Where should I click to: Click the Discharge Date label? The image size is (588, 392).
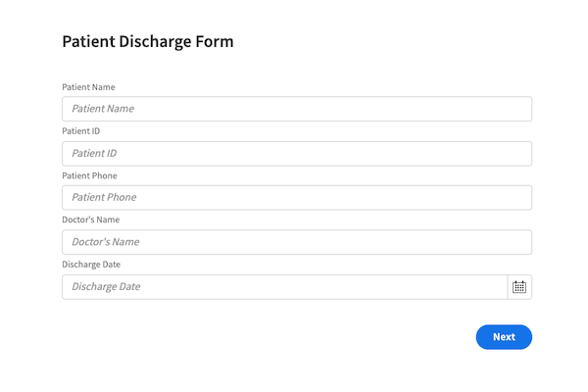point(91,265)
